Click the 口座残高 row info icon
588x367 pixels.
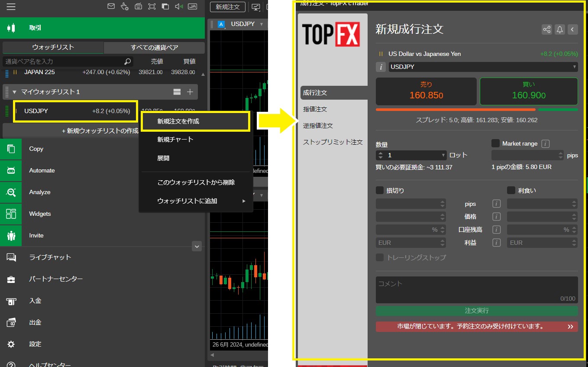(x=497, y=230)
